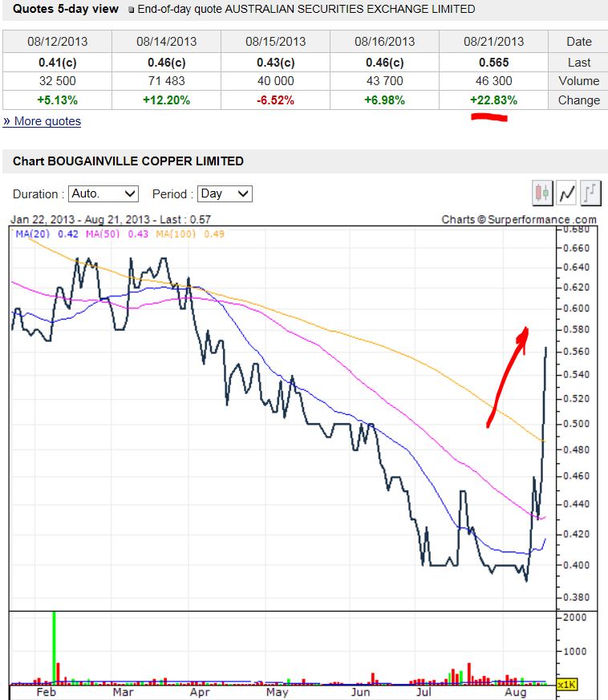Click the Chart BOUGAINVILLE COPPER LIMITED heading

coord(128,161)
